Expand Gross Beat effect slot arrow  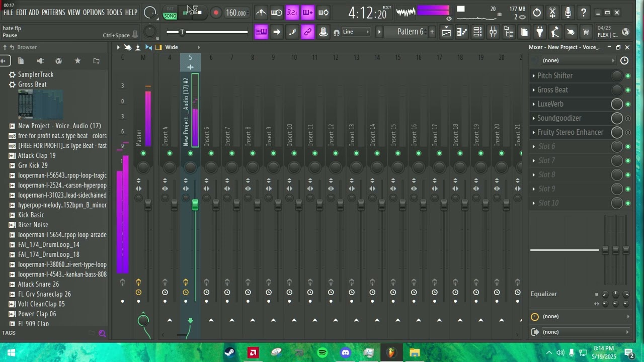click(x=533, y=90)
